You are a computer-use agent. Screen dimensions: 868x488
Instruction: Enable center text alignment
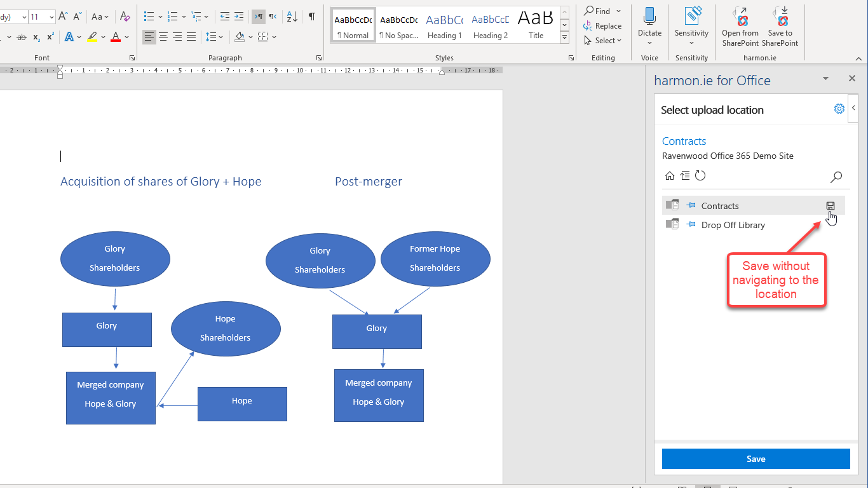163,37
